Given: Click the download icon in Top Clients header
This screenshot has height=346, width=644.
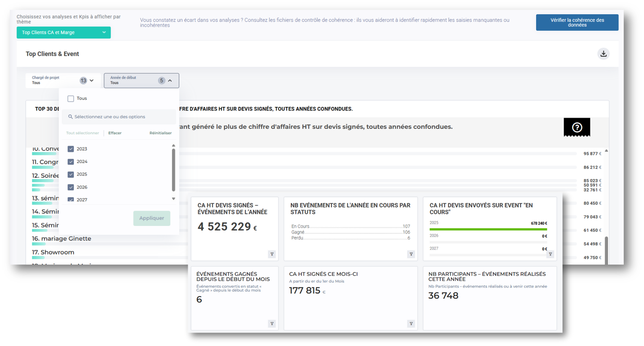Looking at the screenshot, I should 603,54.
